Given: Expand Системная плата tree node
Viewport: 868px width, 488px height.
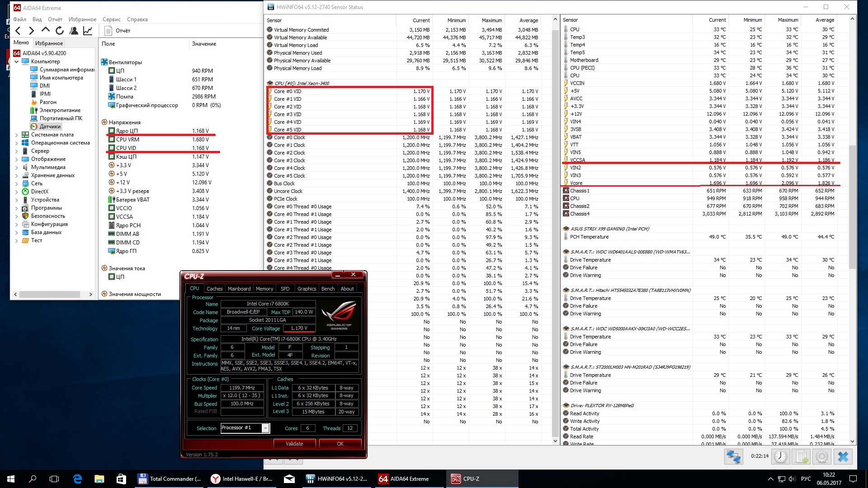Looking at the screenshot, I should pyautogui.click(x=17, y=135).
